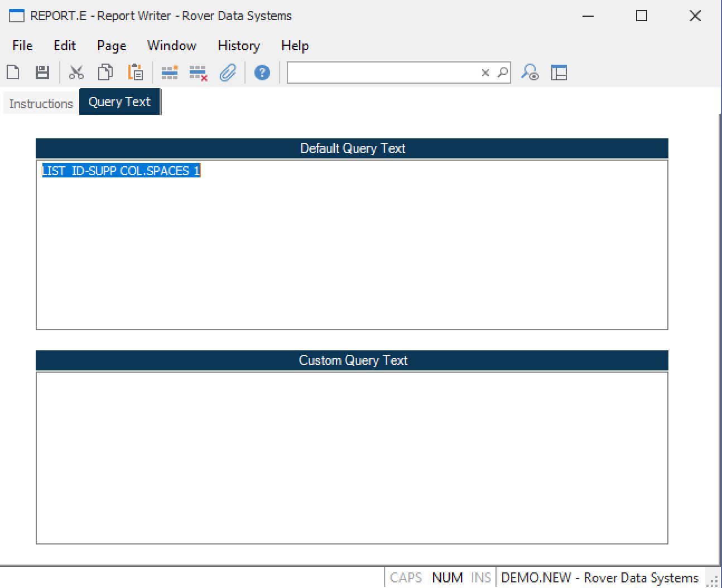Clear the search box with the X icon
This screenshot has width=722, height=588.
click(485, 73)
